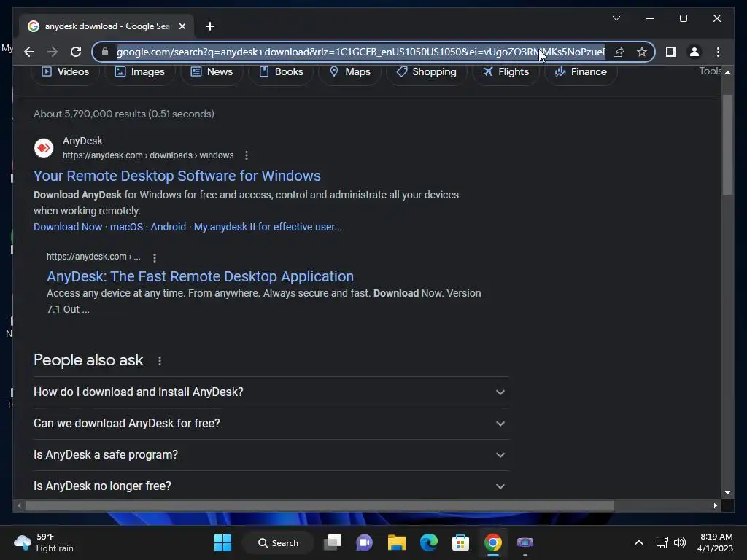
Task: Filter results by Videos
Action: pos(65,72)
